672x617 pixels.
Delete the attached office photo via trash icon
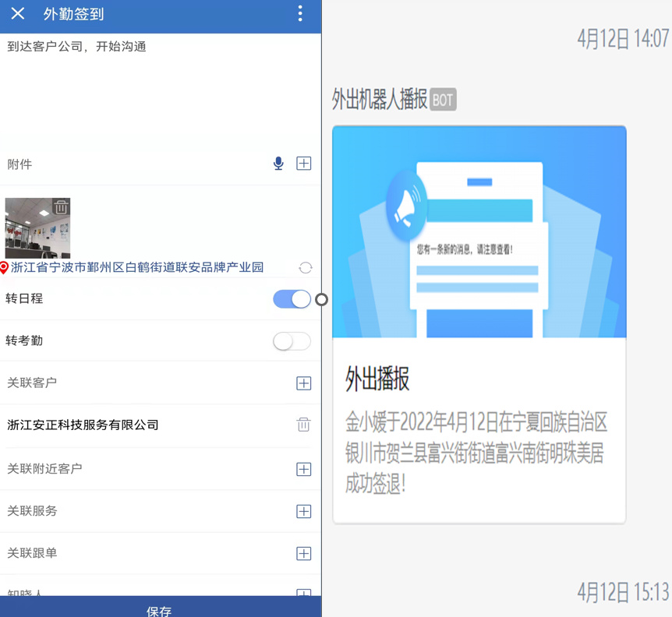click(x=61, y=207)
